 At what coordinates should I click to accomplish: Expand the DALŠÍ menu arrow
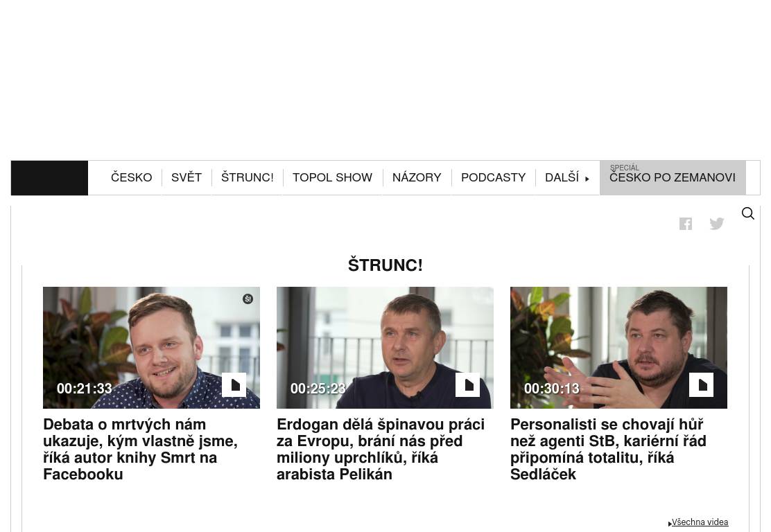point(587,179)
